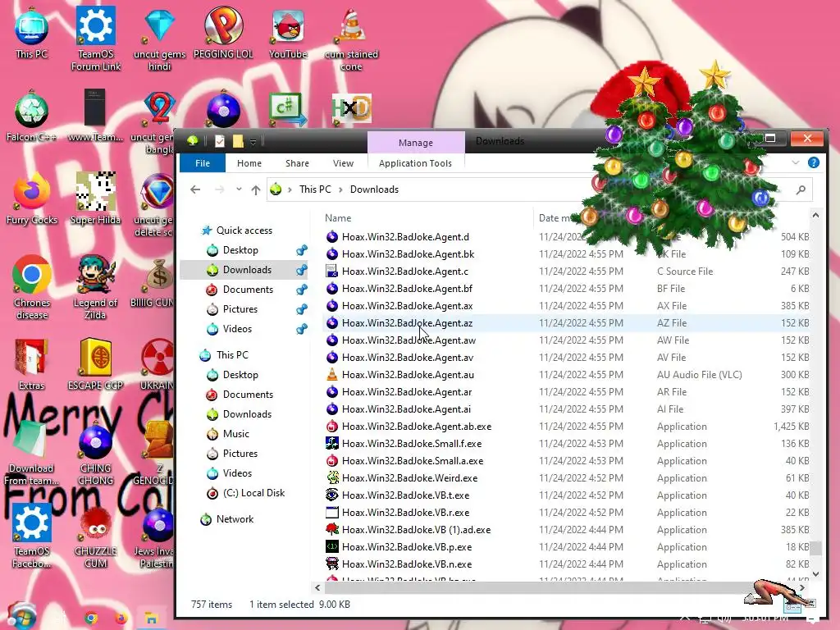This screenshot has width=840, height=630.
Task: Click the Start button orb
Action: (21, 616)
